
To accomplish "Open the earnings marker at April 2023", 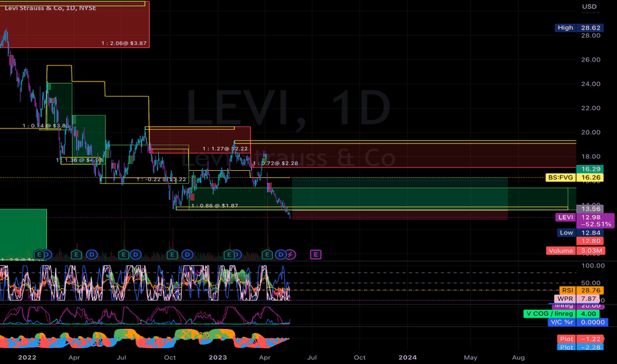I will [x=267, y=255].
